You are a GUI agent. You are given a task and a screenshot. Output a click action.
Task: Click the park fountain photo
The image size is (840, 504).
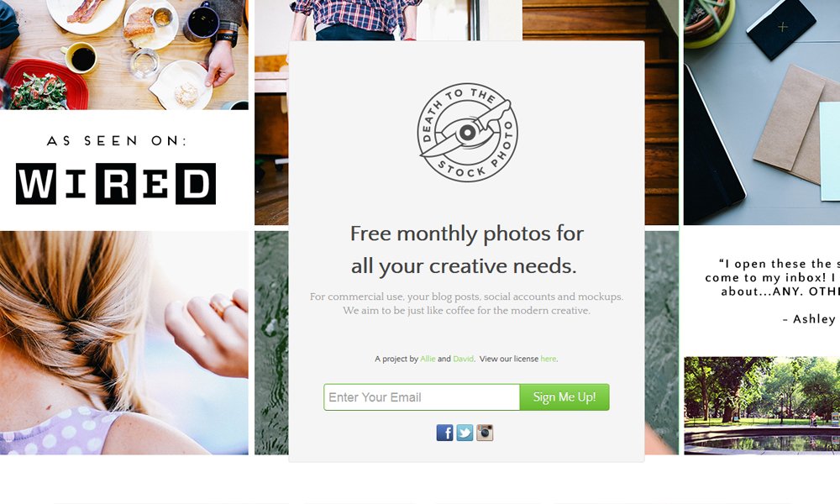tap(762, 406)
